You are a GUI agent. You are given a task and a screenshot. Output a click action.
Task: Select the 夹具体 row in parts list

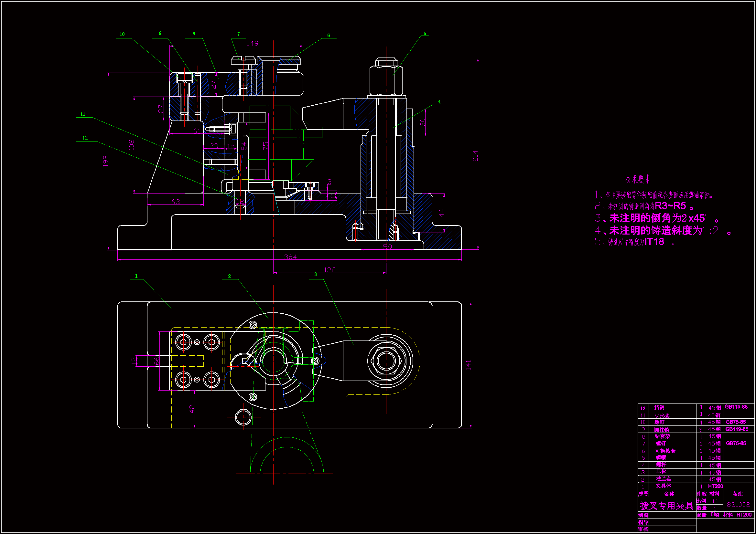pyautogui.click(x=663, y=486)
